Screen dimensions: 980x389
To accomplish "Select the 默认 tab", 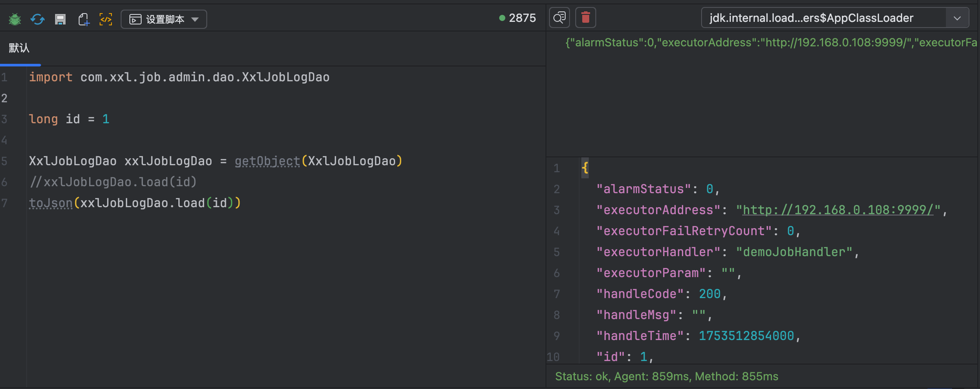I will [19, 48].
